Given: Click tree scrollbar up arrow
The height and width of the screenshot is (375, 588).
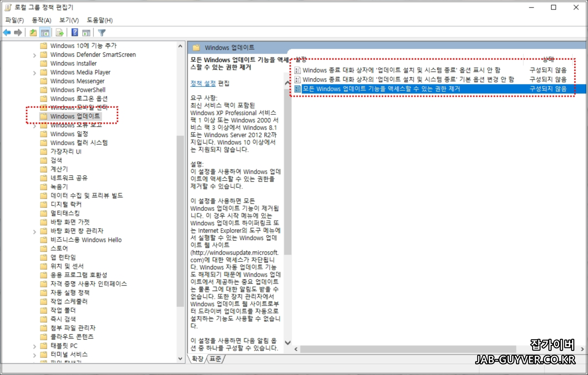Looking at the screenshot, I should coord(180,46).
